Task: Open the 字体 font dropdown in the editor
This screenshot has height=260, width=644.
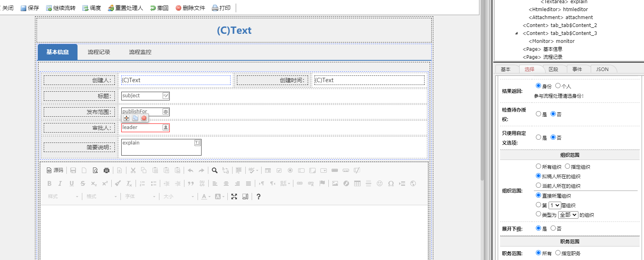Action: pyautogui.click(x=140, y=196)
